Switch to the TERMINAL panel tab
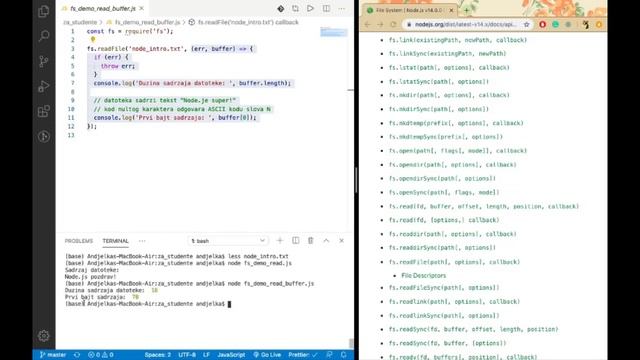 pos(116,241)
